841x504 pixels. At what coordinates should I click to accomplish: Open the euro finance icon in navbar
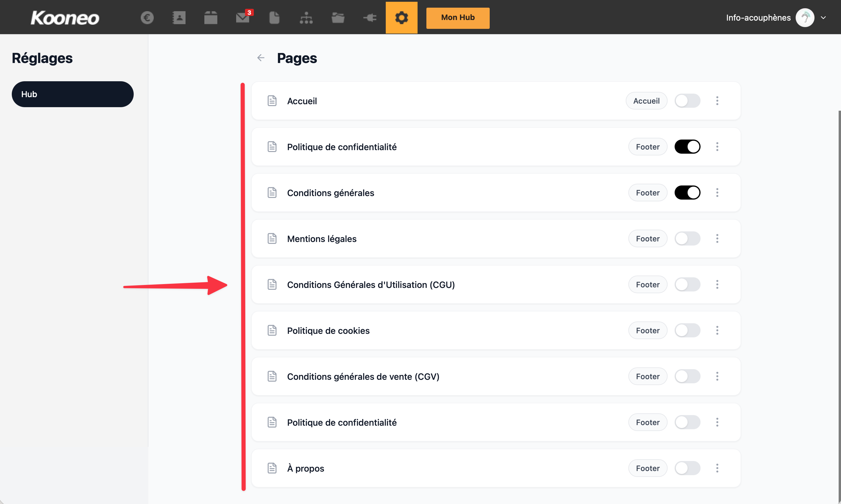coord(147,18)
